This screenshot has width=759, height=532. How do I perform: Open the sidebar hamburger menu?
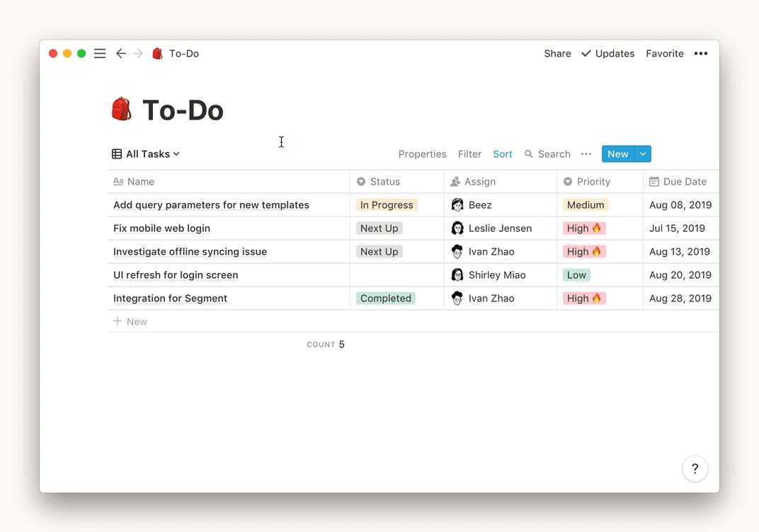100,54
